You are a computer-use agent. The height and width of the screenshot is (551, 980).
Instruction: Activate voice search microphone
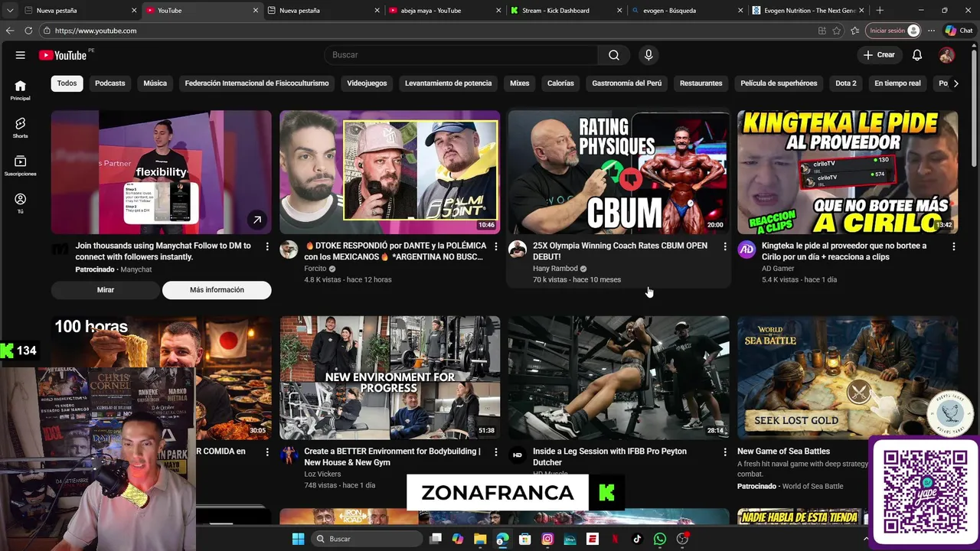pyautogui.click(x=648, y=55)
